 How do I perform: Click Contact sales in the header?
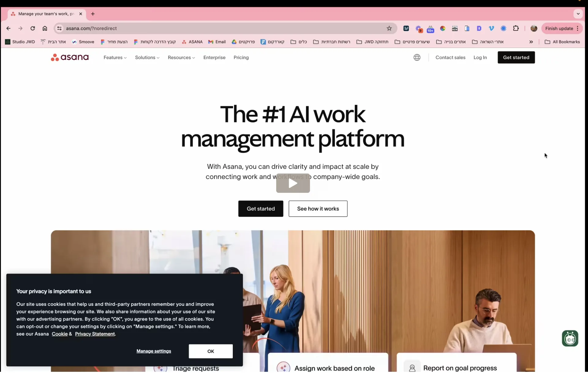coord(450,58)
